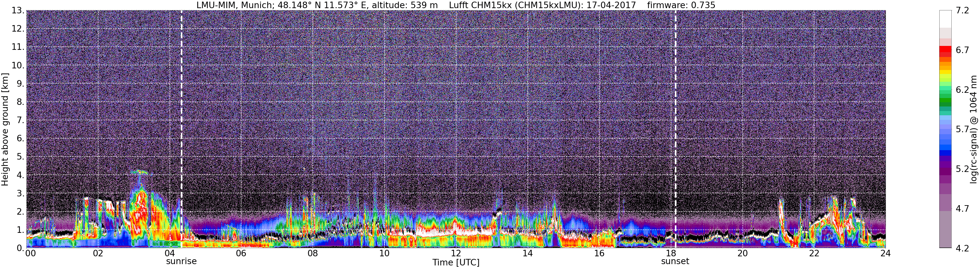This screenshot has width=980, height=269.
Task: Click time axis tick '12'
Action: pyautogui.click(x=456, y=253)
